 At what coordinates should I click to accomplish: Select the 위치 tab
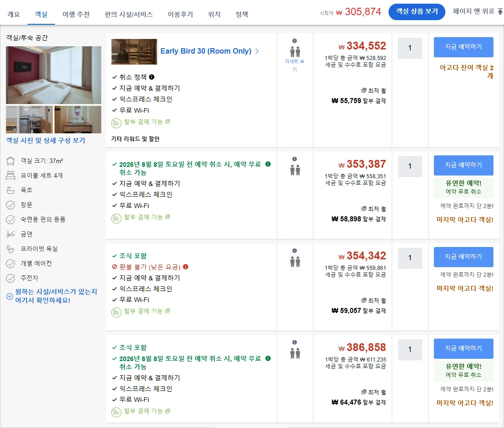coord(214,15)
